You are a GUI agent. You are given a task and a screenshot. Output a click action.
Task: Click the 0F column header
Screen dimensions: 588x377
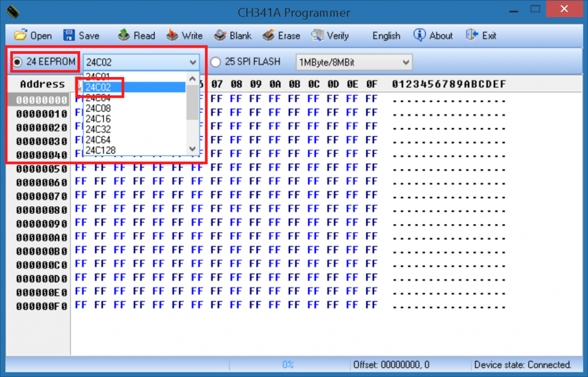(x=372, y=84)
